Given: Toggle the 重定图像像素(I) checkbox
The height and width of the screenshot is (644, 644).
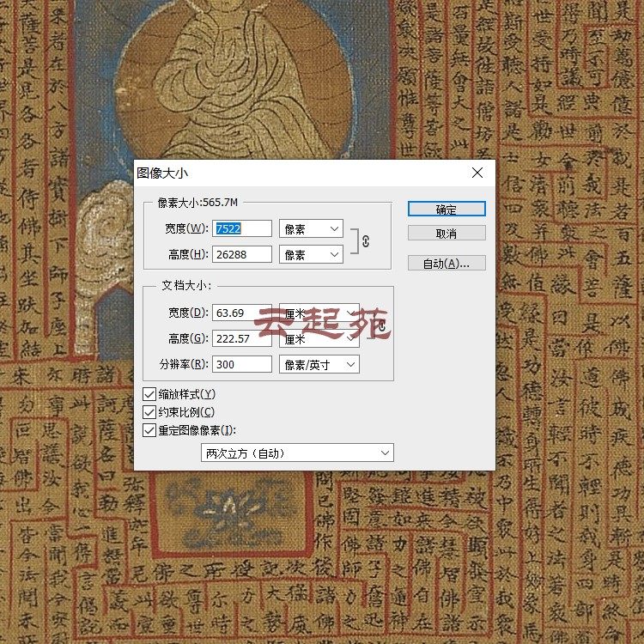Looking at the screenshot, I should point(149,430).
